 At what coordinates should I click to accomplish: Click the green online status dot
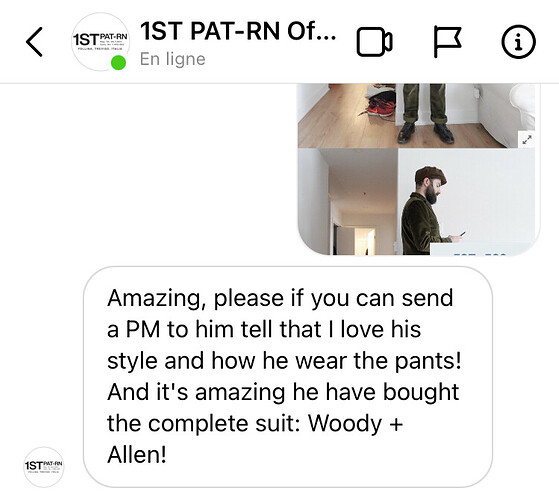(x=118, y=63)
